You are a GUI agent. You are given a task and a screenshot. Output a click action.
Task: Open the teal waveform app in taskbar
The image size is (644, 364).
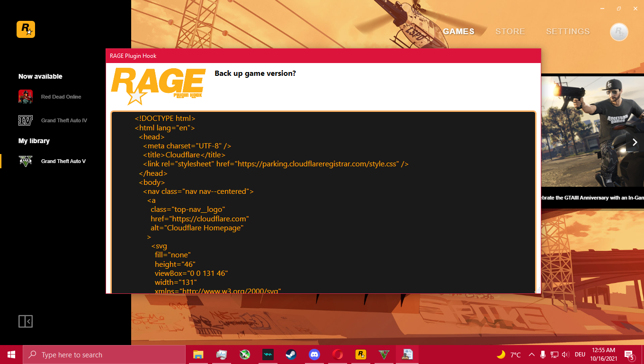(x=268, y=355)
